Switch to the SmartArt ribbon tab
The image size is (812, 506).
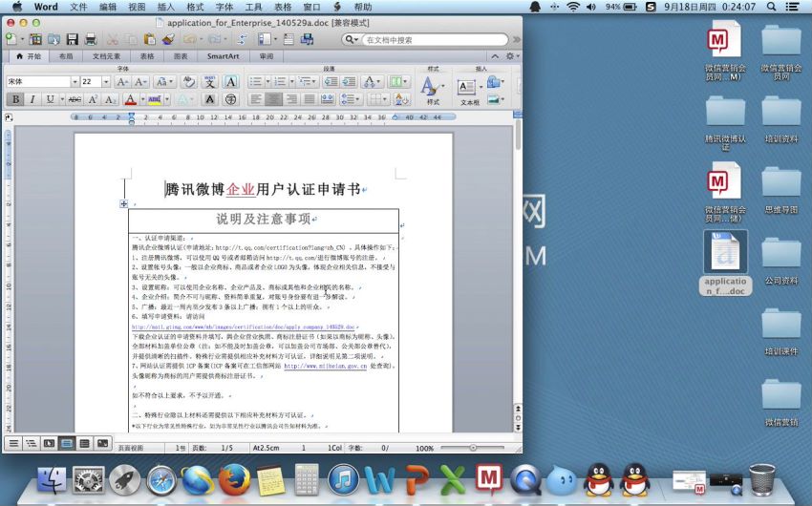tap(223, 56)
